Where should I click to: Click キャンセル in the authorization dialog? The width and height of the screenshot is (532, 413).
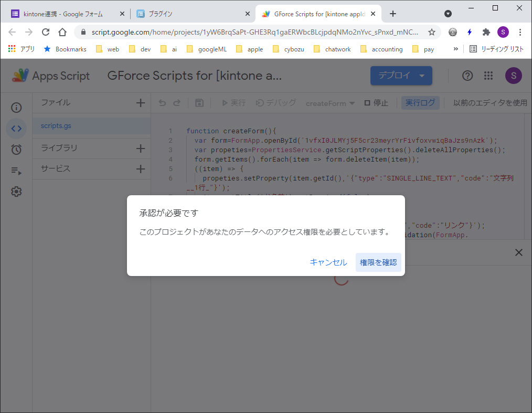pyautogui.click(x=328, y=262)
